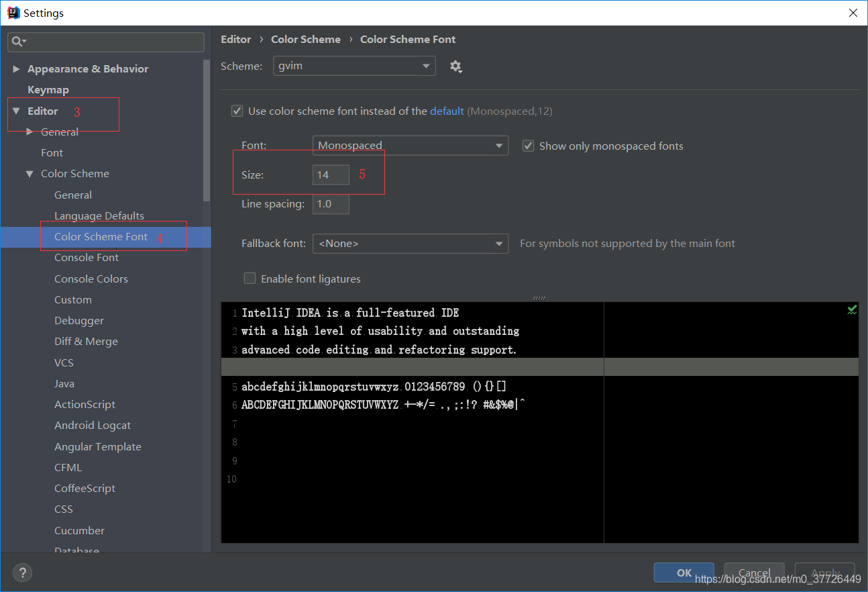Click the Line spacing field
868x592 pixels.
(331, 203)
